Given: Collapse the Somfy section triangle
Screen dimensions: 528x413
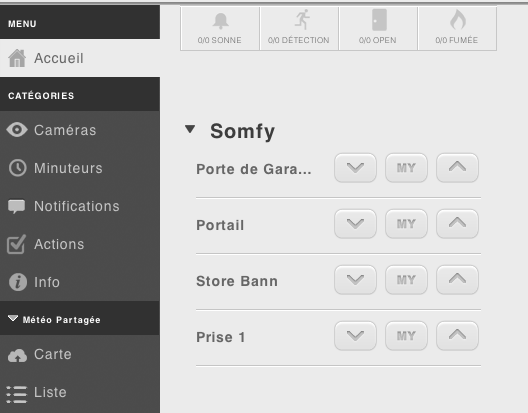Looking at the screenshot, I should pyautogui.click(x=190, y=129).
